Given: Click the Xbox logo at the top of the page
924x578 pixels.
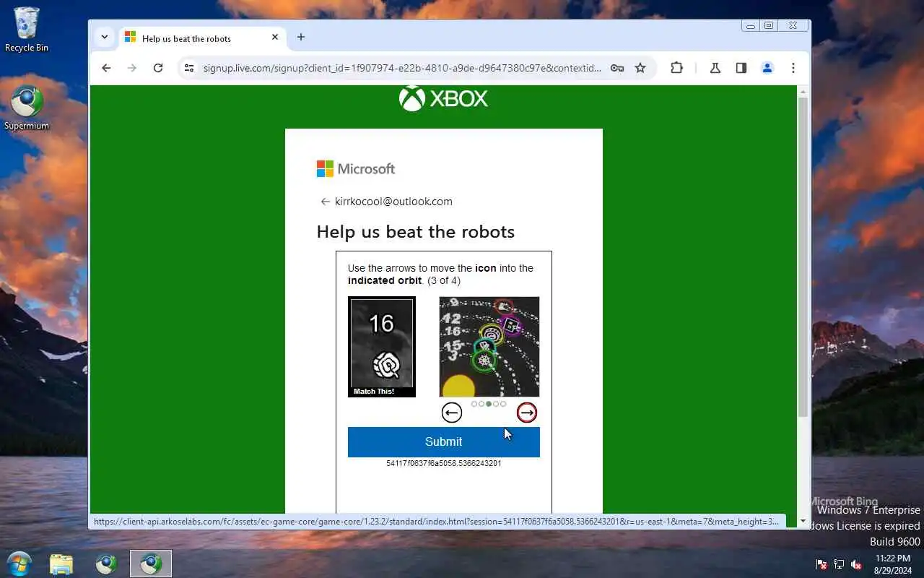Looking at the screenshot, I should click(x=444, y=99).
